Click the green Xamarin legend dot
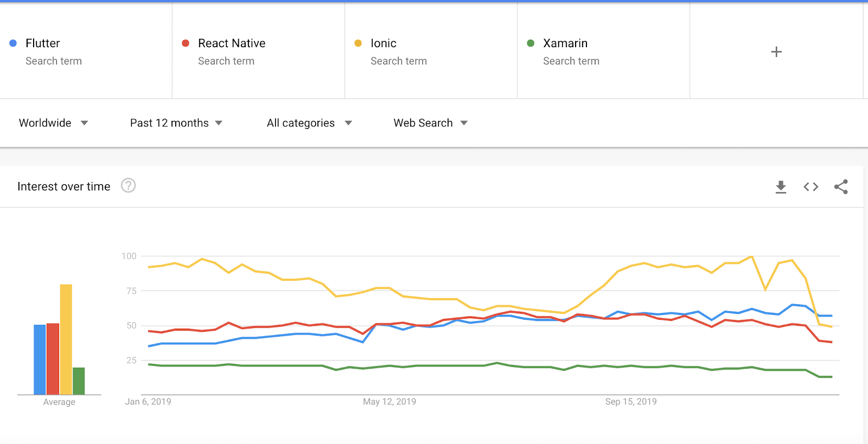868x444 pixels. (x=531, y=43)
